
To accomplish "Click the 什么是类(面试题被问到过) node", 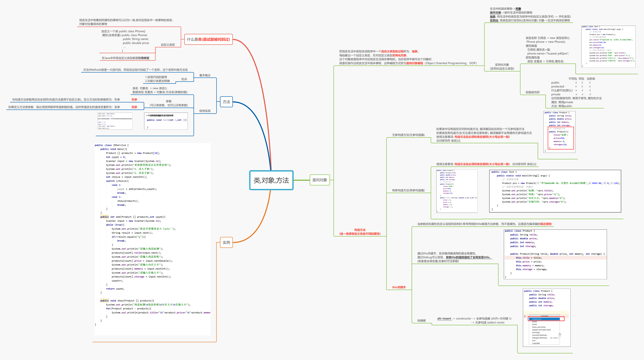I will click(x=208, y=39).
